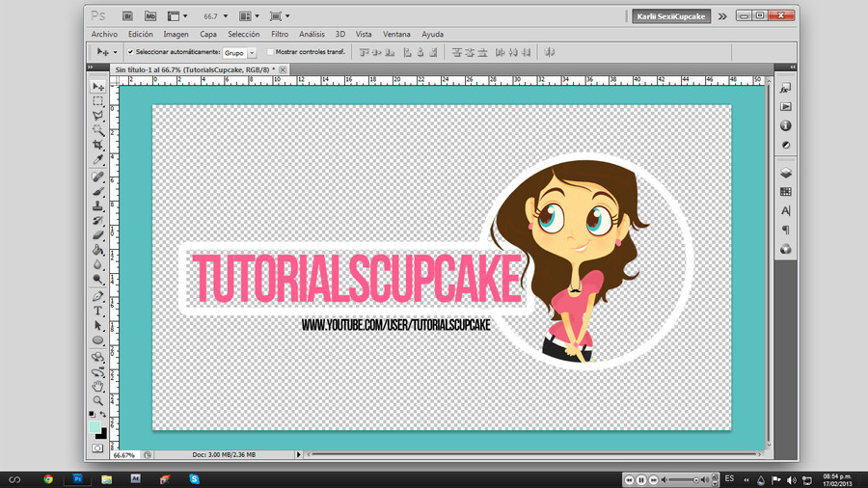
Task: Open the Imagen menu
Action: pos(176,35)
